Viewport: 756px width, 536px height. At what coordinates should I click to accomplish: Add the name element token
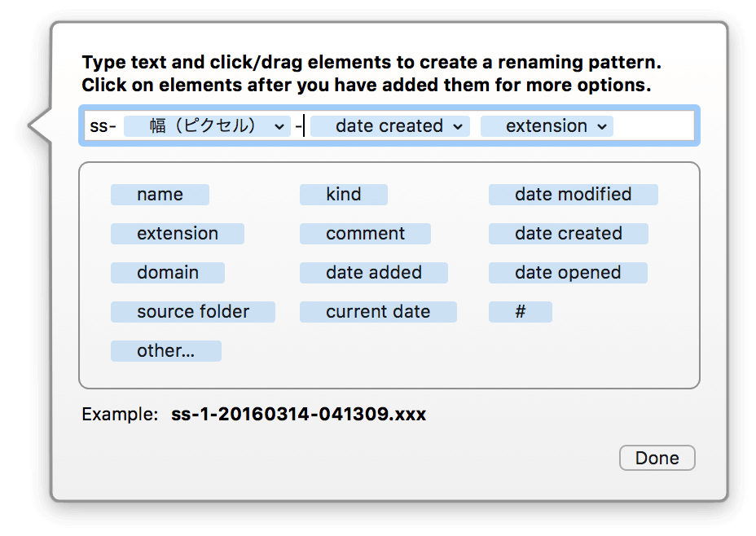160,195
